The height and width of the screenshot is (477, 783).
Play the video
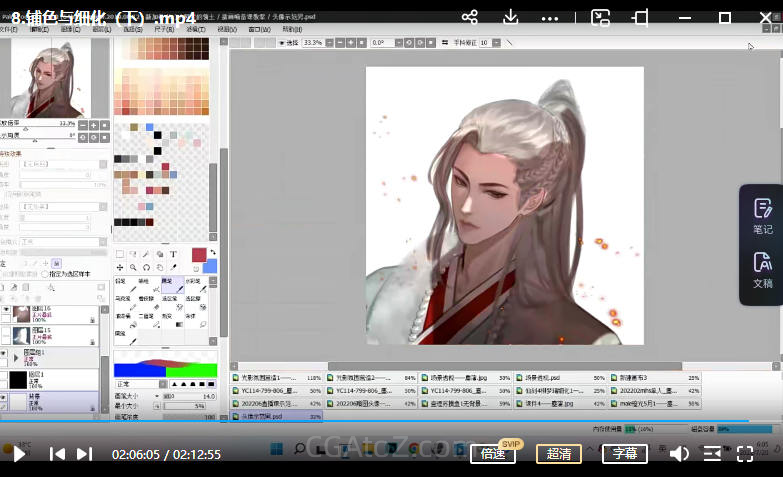(18, 454)
